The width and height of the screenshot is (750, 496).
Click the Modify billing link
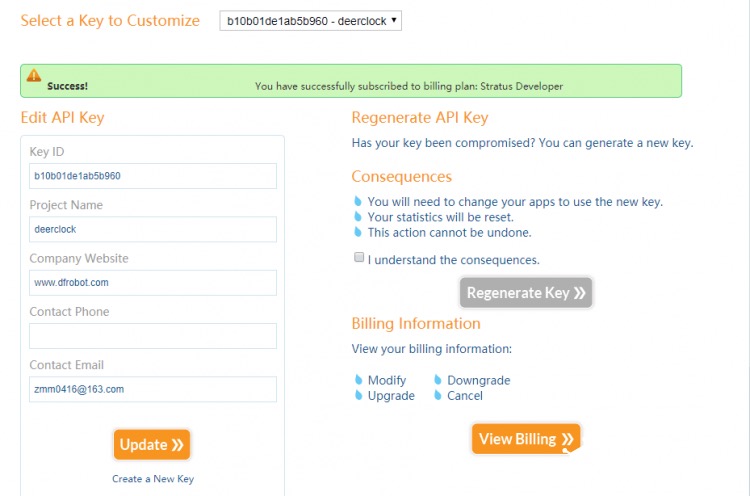click(386, 380)
